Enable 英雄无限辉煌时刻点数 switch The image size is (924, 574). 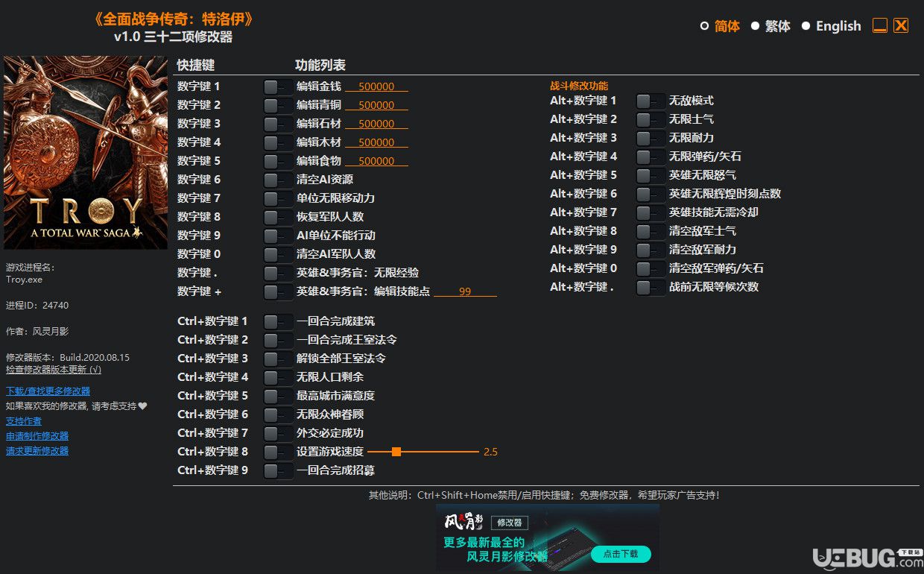[x=651, y=194]
